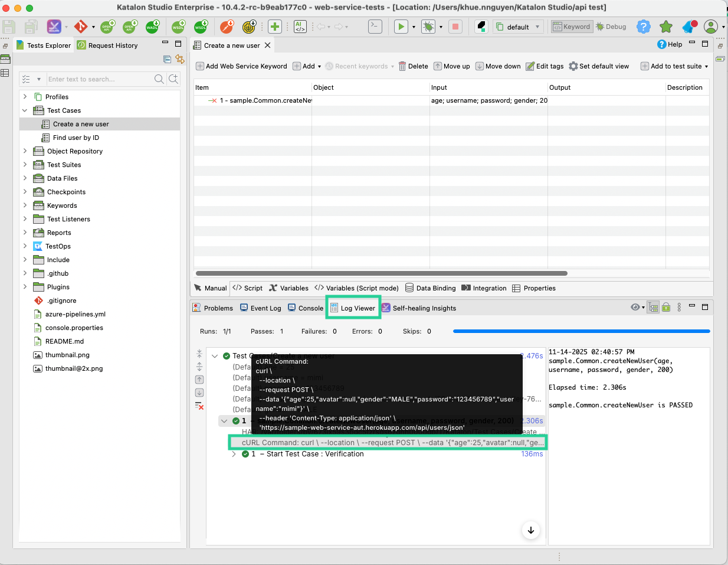The image size is (728, 565).
Task: Open the Script tab
Action: click(x=248, y=288)
